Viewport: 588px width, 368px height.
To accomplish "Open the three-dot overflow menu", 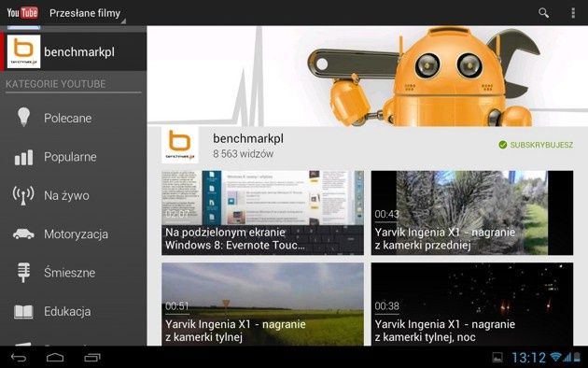I will click(x=573, y=13).
